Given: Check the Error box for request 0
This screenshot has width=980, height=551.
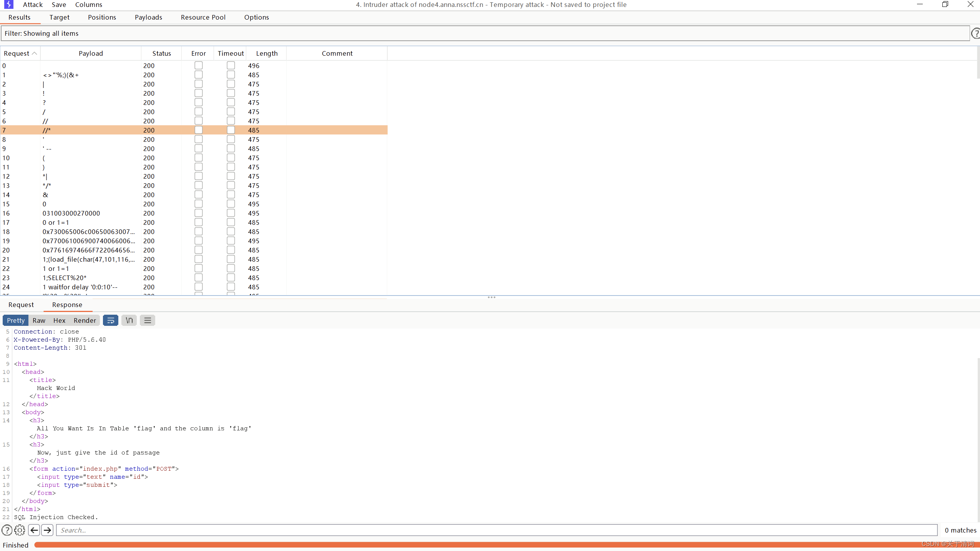Looking at the screenshot, I should [x=199, y=65].
